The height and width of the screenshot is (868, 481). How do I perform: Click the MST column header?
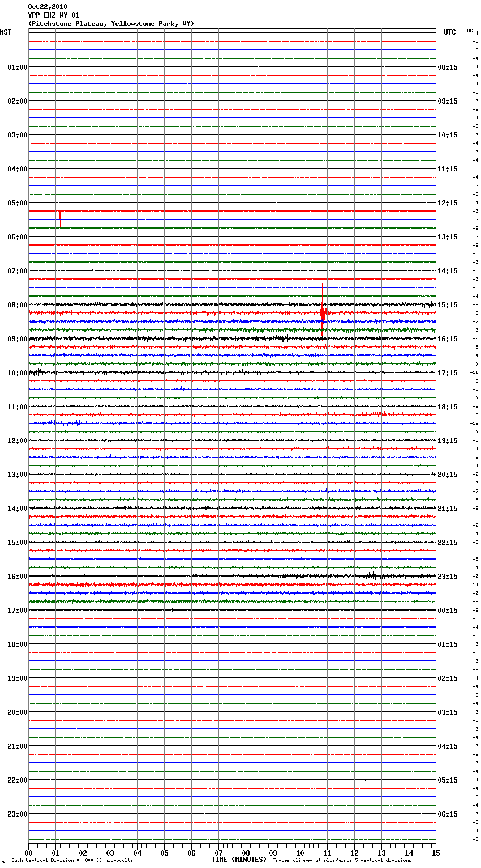6,32
